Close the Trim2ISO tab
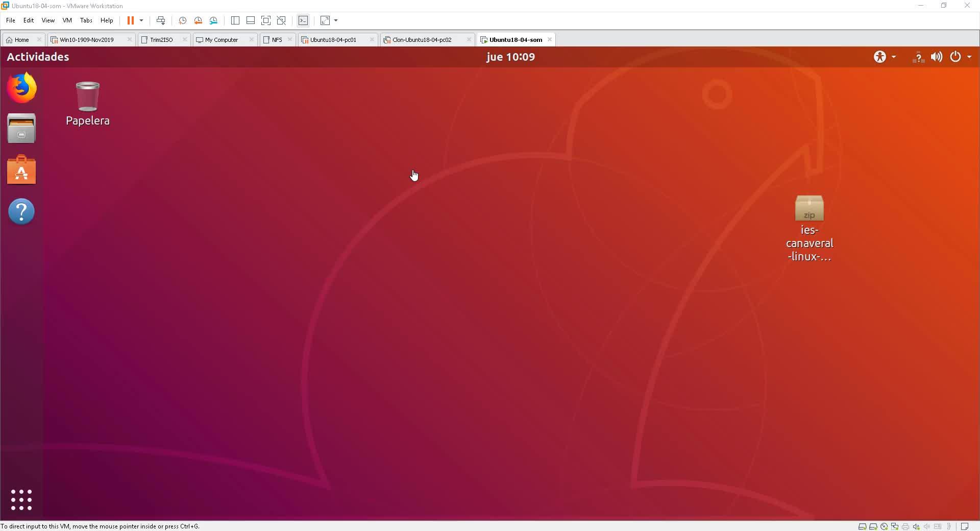The width and height of the screenshot is (980, 531). tap(185, 39)
